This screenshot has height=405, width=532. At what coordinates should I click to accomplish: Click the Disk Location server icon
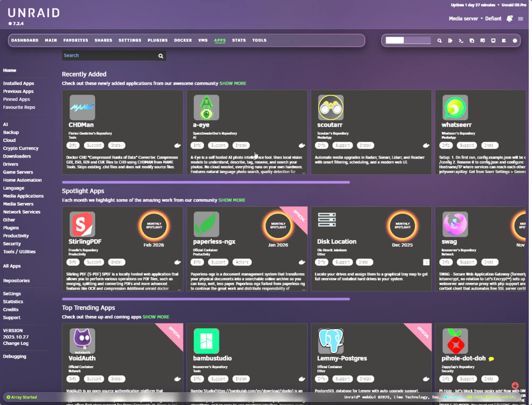pyautogui.click(x=327, y=220)
